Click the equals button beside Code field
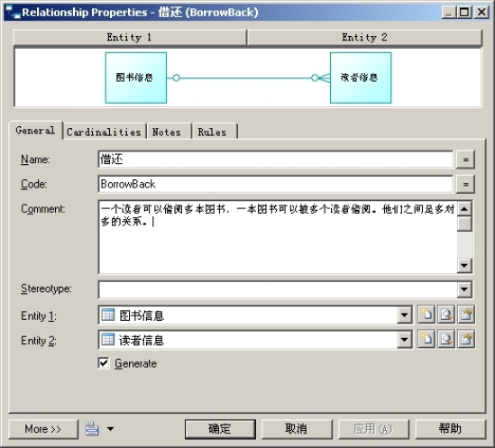Screen dimensions: 495x448 coord(465,184)
